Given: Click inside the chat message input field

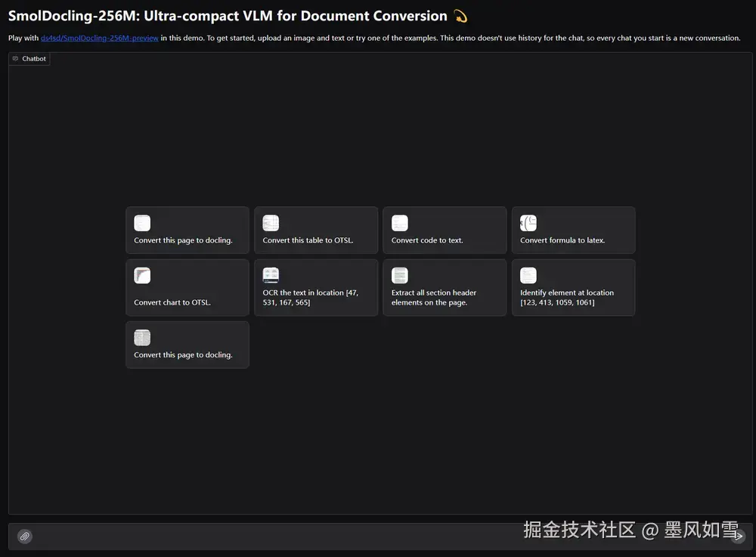Looking at the screenshot, I should tap(380, 537).
